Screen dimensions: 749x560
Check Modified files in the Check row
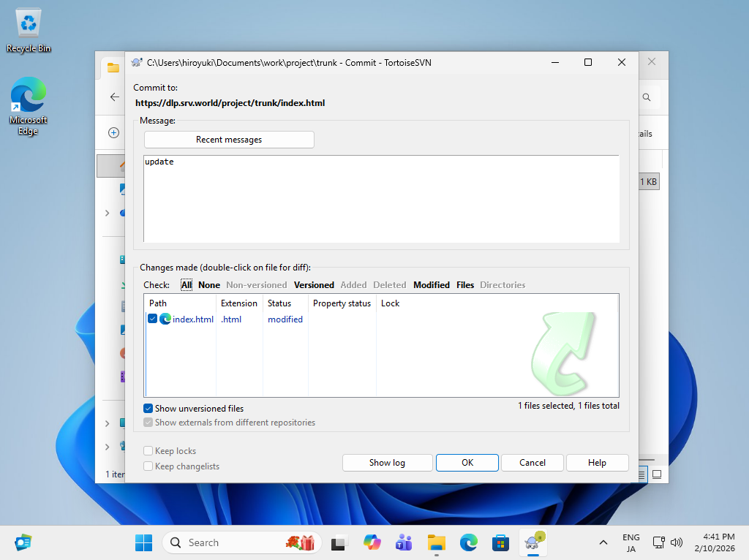point(432,285)
